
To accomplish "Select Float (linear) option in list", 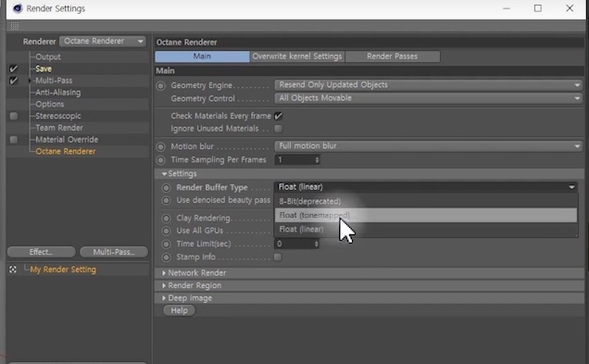I will [426, 229].
